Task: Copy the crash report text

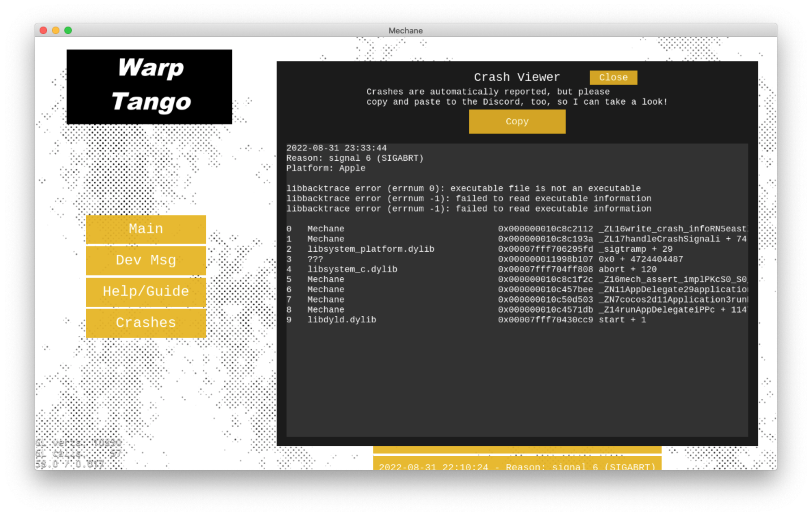Action: pos(517,121)
